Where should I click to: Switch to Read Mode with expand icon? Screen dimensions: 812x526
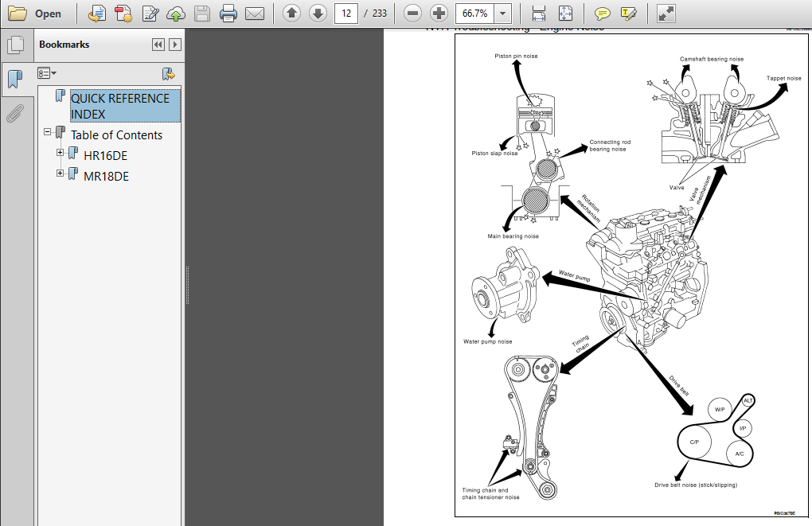click(666, 14)
